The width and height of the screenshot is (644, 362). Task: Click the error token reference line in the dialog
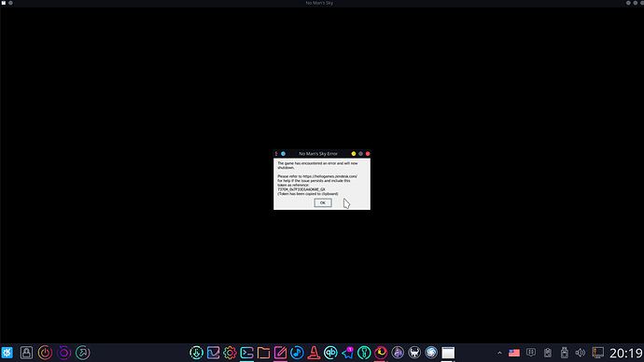[301, 189]
